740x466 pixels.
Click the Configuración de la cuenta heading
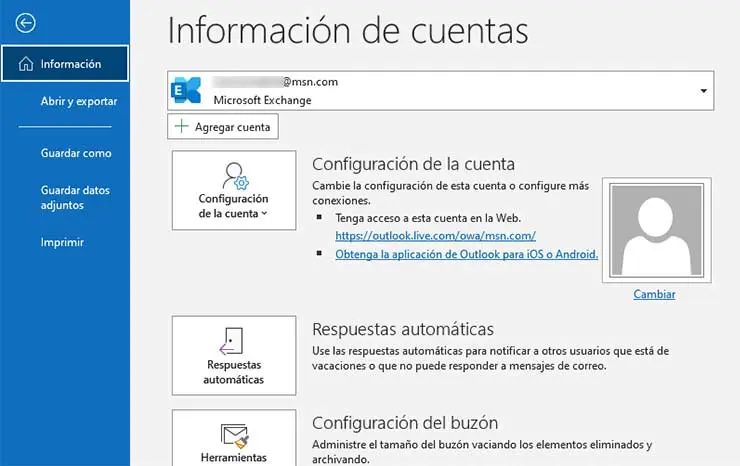tap(413, 164)
